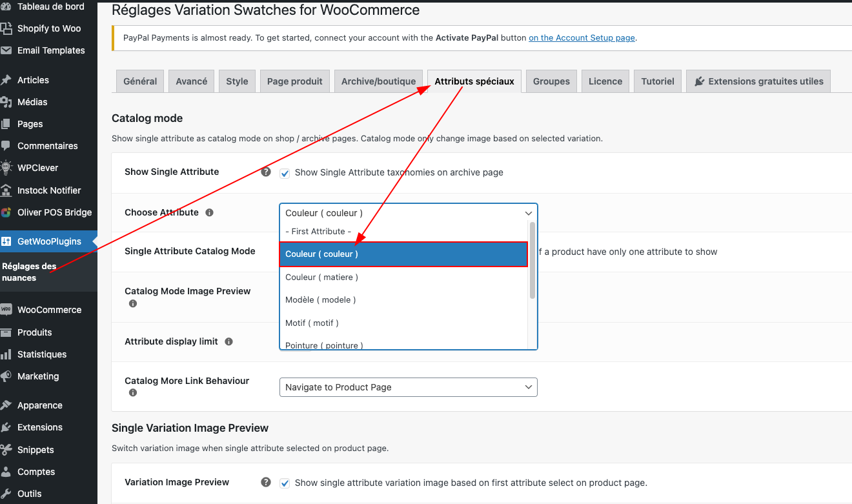Switch to the Groupes tab
This screenshot has width=852, height=504.
tap(551, 81)
